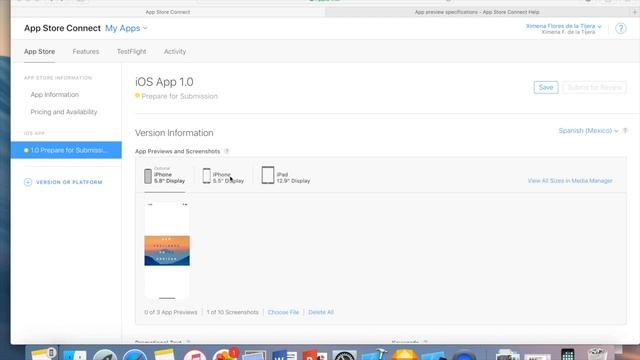Screen dimensions: 640x360
Task: Switch to the TestFlight tab
Action: tap(131, 51)
